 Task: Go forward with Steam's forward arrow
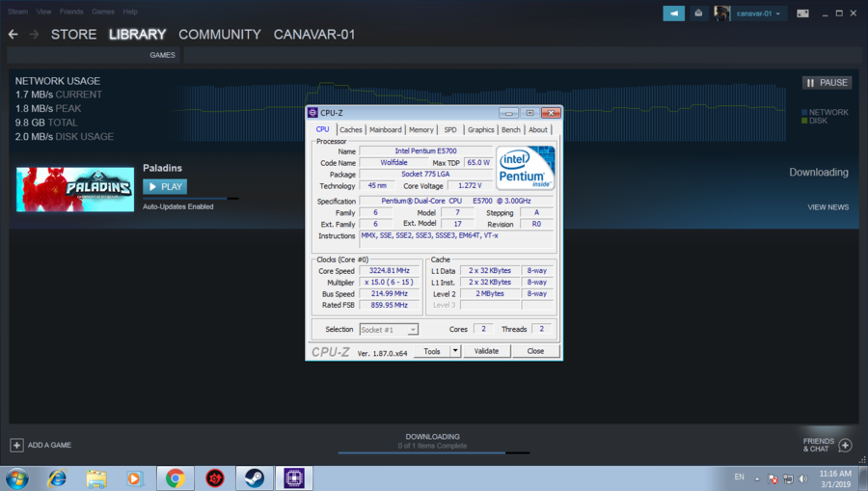tap(35, 35)
